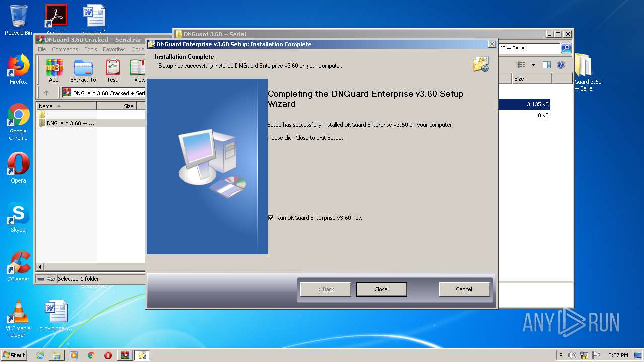Click WinRAR Extract To toolbar icon

tap(83, 71)
